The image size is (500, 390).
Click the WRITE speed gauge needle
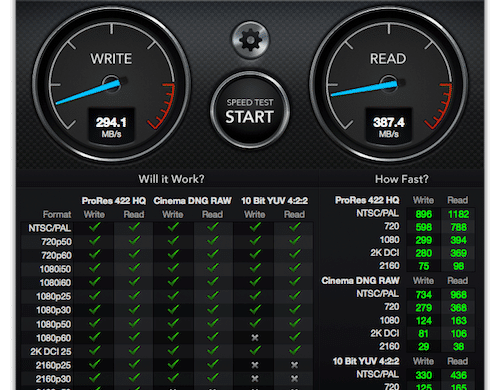[x=89, y=92]
